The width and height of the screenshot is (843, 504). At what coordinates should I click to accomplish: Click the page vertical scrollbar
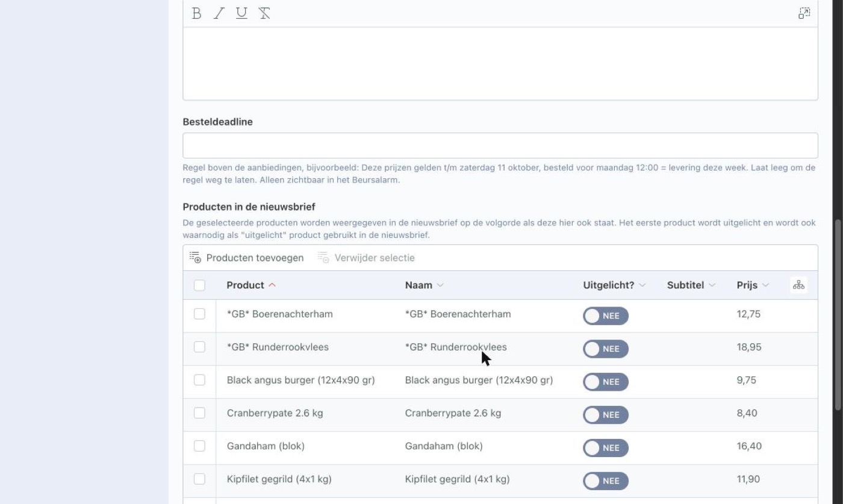[838, 315]
